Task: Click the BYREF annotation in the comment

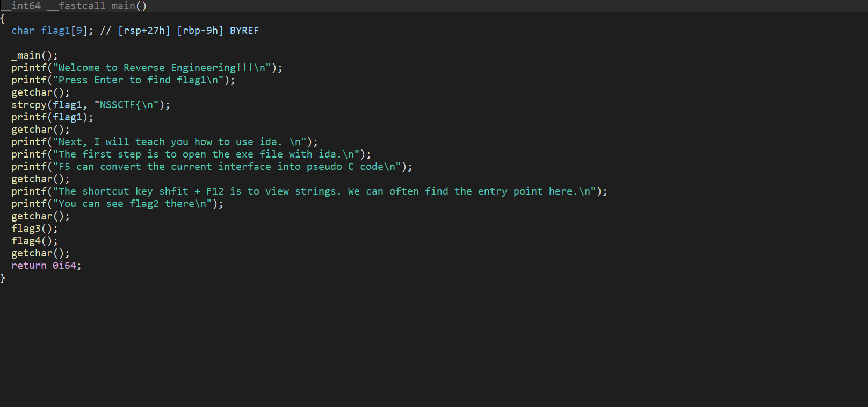Action: click(x=244, y=31)
